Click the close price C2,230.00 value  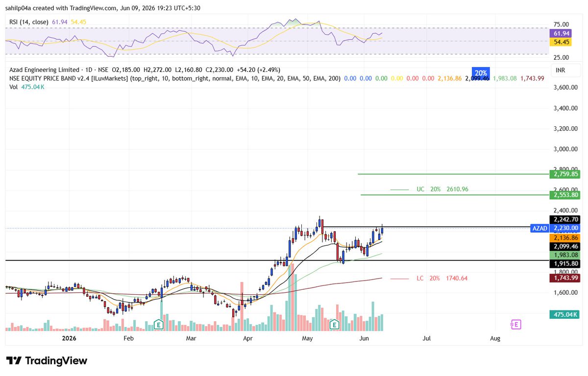219,70
